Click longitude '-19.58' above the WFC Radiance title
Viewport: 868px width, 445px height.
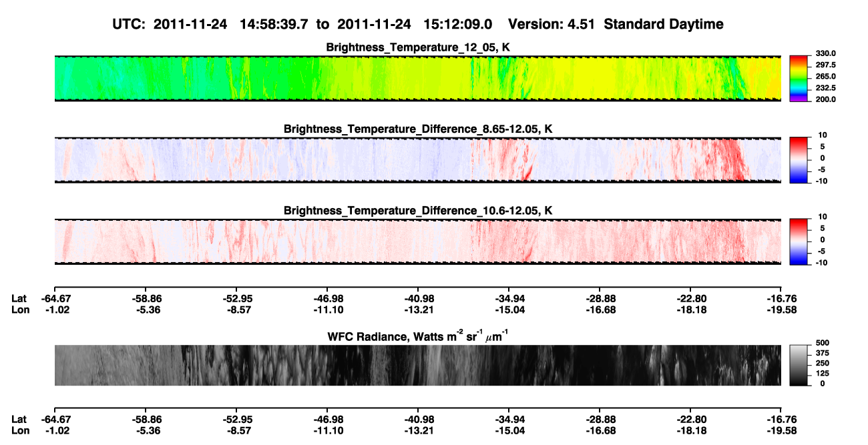[781, 309]
